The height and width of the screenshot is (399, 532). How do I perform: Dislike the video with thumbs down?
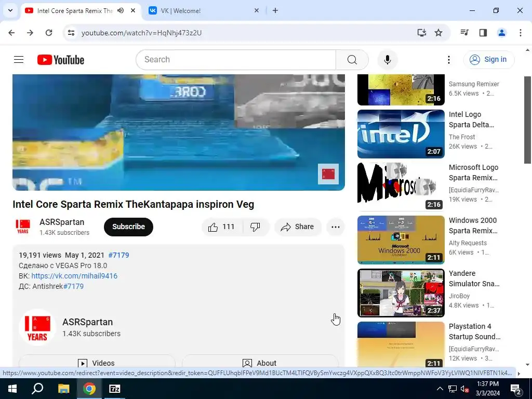point(256,227)
